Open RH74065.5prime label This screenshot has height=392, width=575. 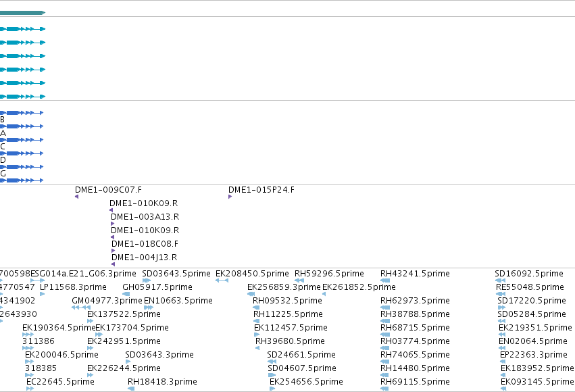(415, 355)
